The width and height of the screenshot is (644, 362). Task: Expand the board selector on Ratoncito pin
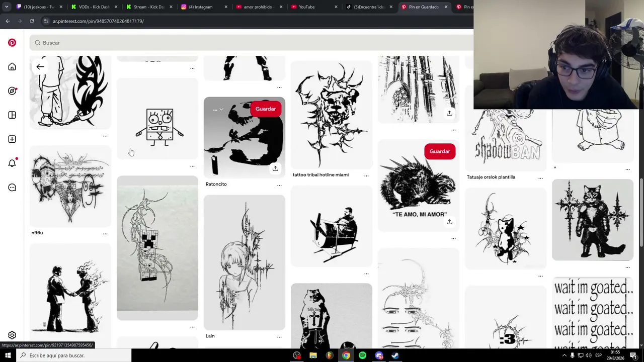(x=218, y=109)
